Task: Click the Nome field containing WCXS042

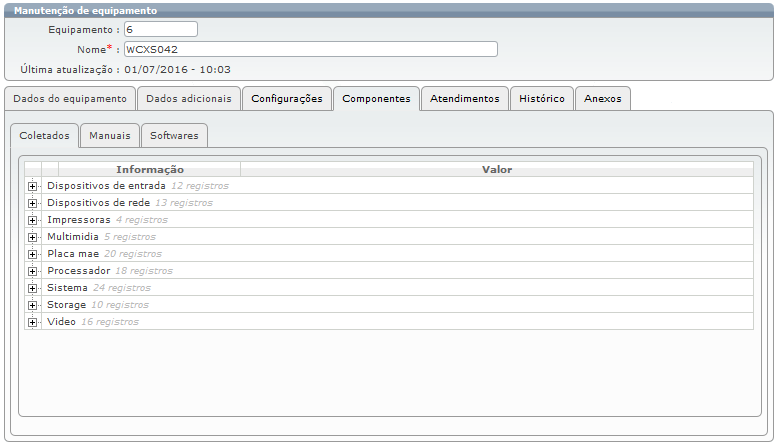Action: click(x=310, y=49)
